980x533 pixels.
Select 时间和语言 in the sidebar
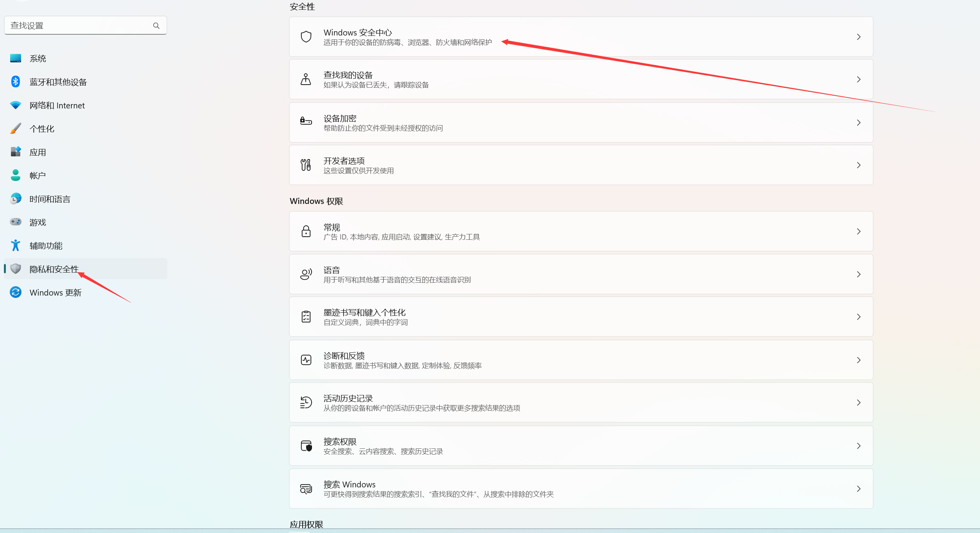pyautogui.click(x=85, y=199)
